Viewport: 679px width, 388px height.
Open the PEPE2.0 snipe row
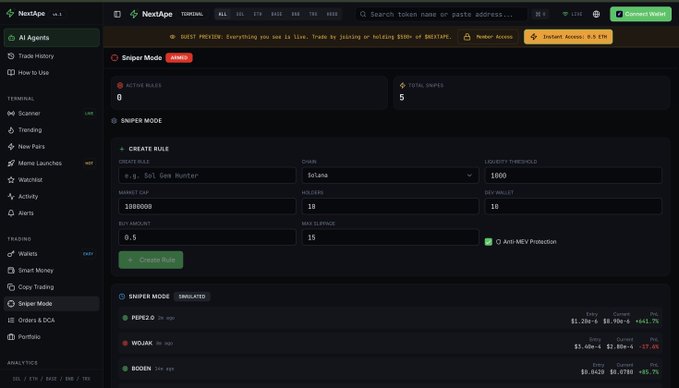(390, 318)
